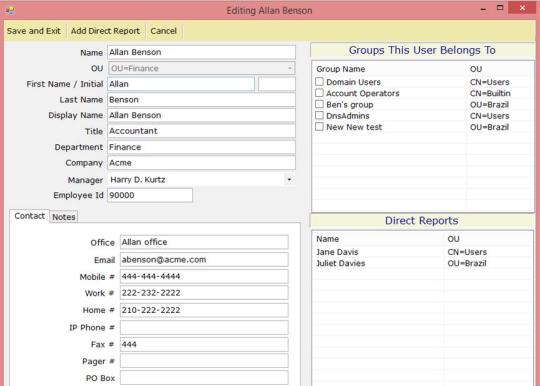Click the empty IP Phone # field

(x=204, y=327)
